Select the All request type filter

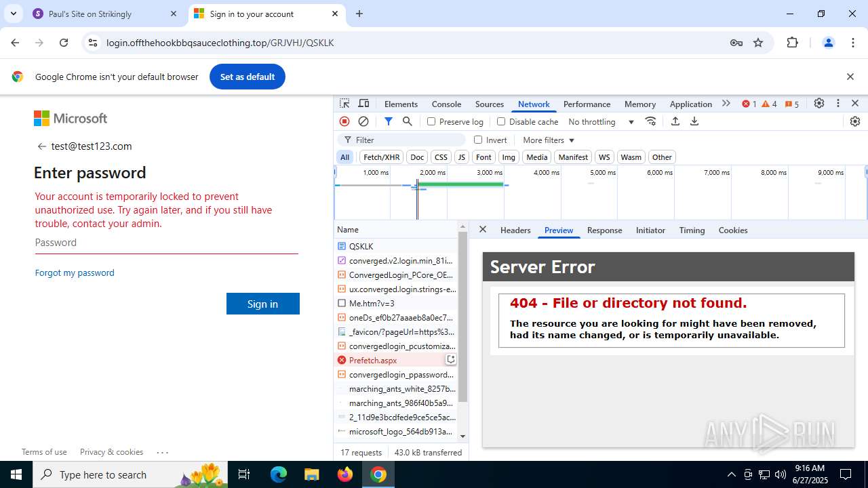point(345,157)
